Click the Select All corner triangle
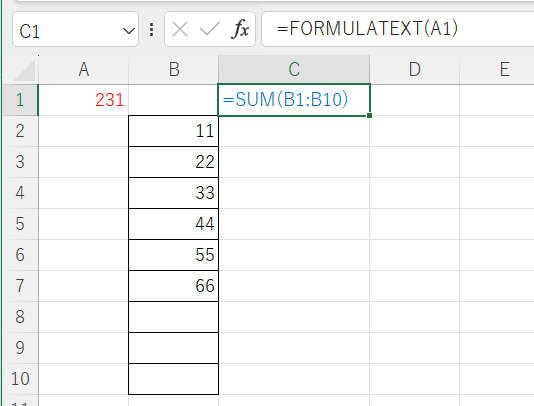The image size is (534, 406). tap(24, 71)
